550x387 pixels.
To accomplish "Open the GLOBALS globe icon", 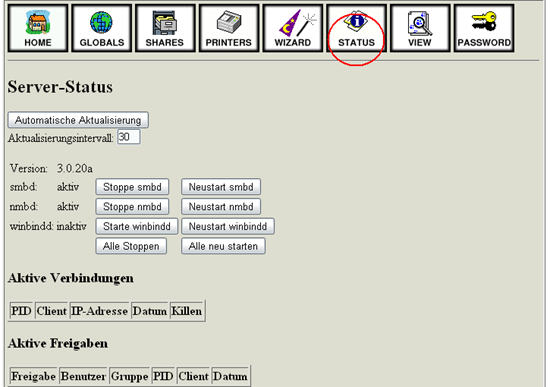I will (x=102, y=28).
